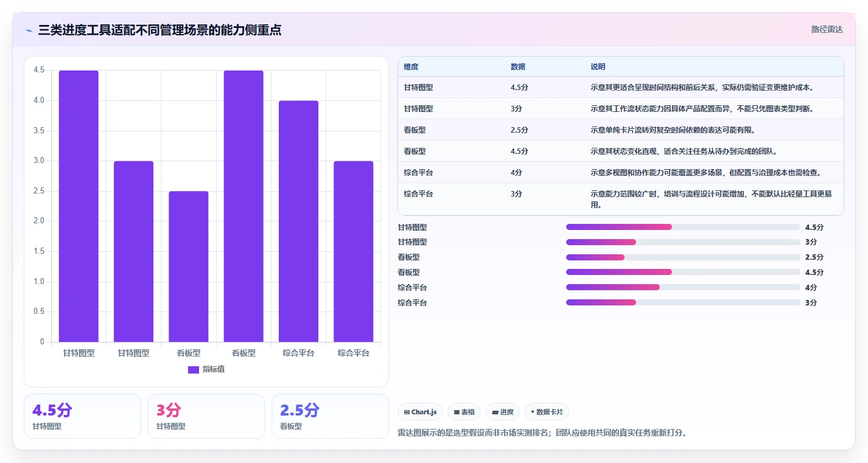The width and height of the screenshot is (868, 463).
Task: Click the 1.5 tick on the y-axis
Action: coord(38,251)
